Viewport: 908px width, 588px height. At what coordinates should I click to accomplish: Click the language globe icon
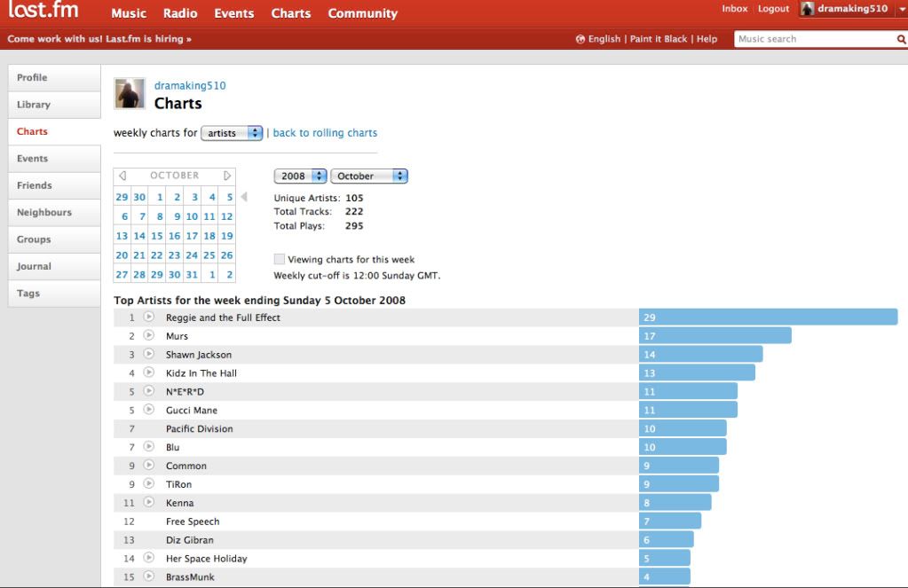pyautogui.click(x=580, y=39)
